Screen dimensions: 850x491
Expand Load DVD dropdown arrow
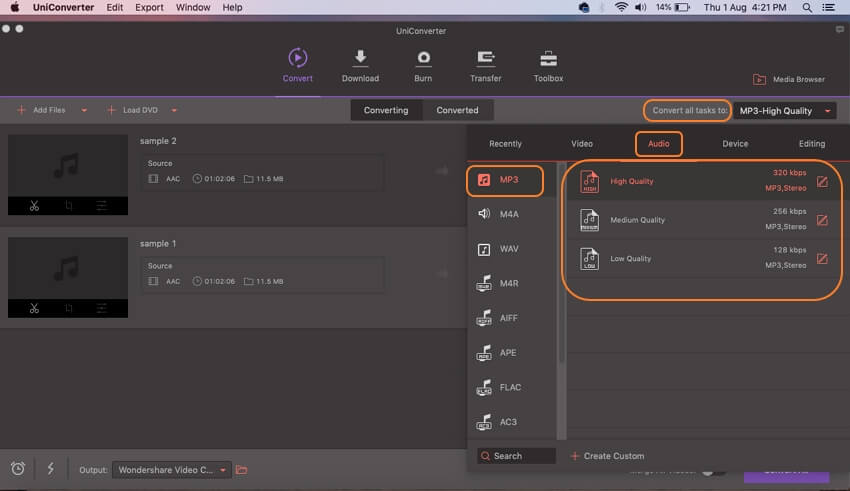(x=174, y=110)
